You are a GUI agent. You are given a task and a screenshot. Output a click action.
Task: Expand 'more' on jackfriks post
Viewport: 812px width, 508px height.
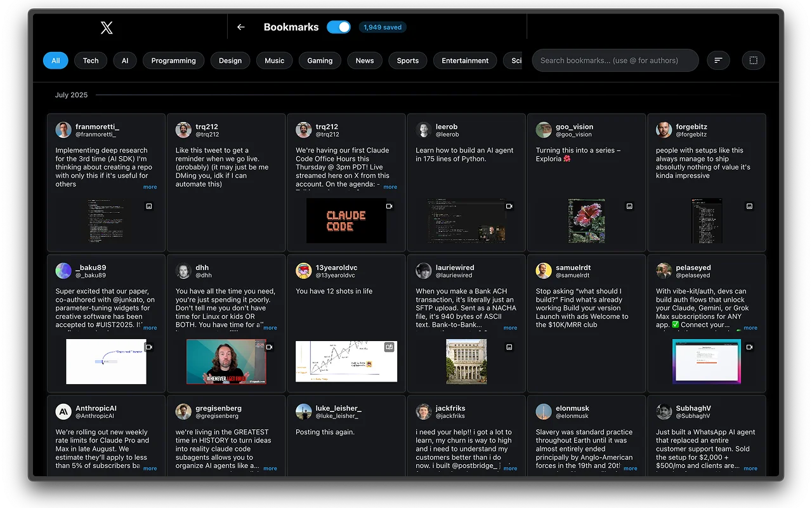coord(510,469)
